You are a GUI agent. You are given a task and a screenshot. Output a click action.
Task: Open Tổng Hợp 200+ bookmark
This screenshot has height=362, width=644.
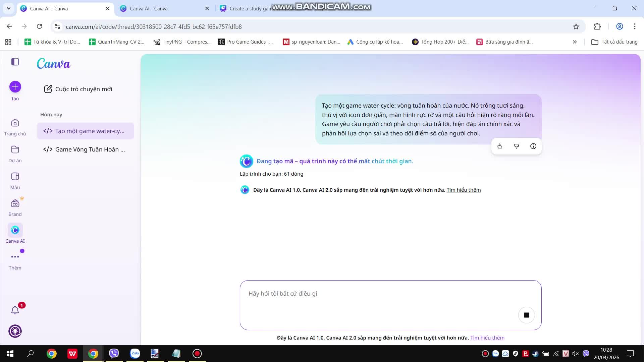pos(440,42)
